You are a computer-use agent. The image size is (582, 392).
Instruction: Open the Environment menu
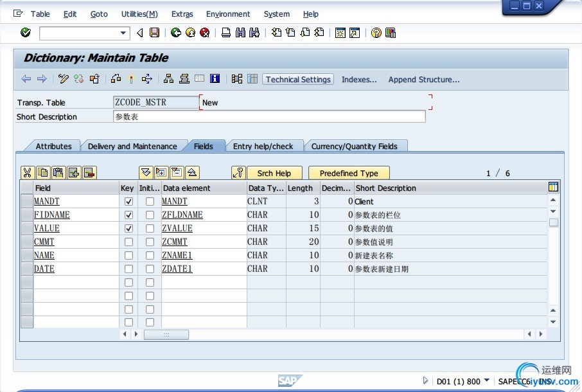coord(228,14)
